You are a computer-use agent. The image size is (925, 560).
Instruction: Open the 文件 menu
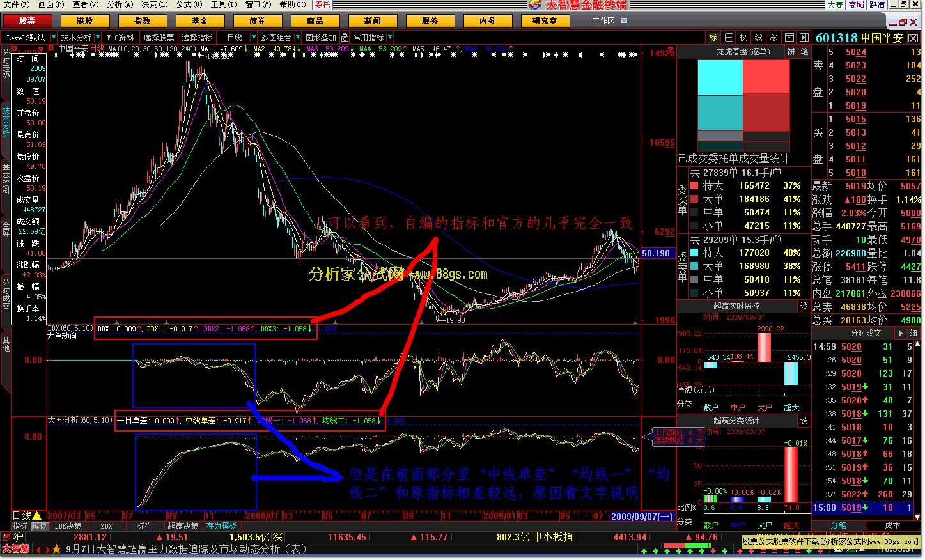coord(17,4)
